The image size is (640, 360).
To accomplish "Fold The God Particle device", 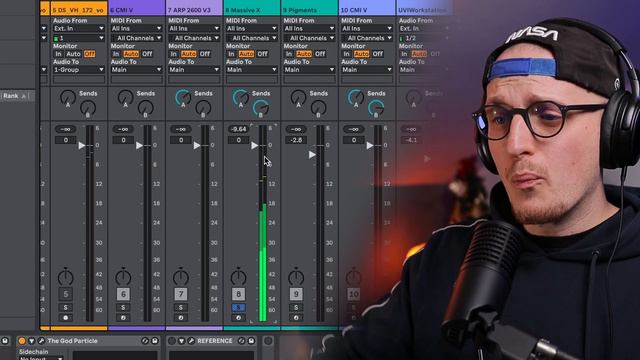I will (x=31, y=340).
